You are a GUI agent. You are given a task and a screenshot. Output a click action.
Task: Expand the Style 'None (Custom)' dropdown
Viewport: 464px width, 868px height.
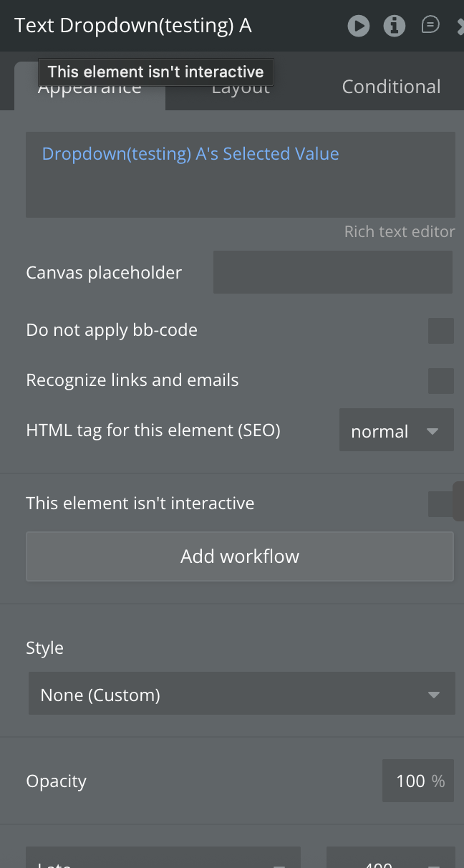(x=241, y=695)
